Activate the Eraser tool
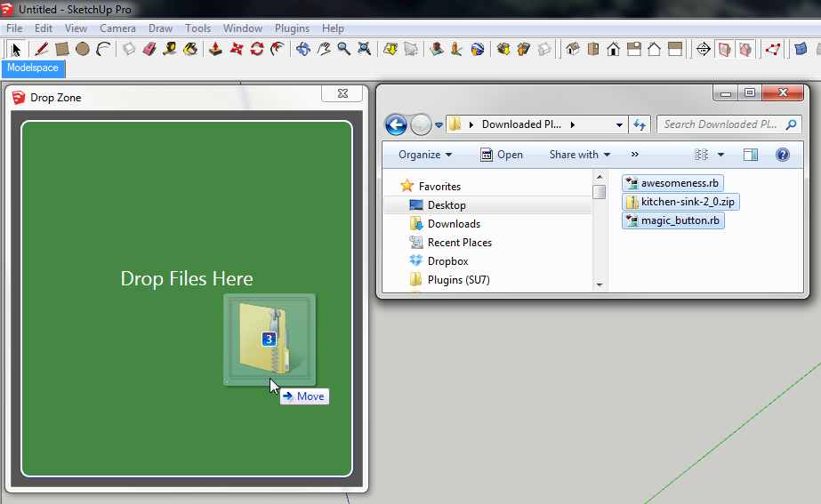 tap(149, 49)
